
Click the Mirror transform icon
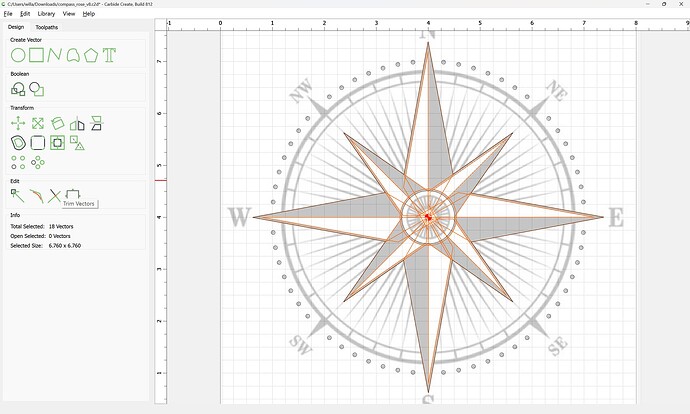click(x=77, y=123)
